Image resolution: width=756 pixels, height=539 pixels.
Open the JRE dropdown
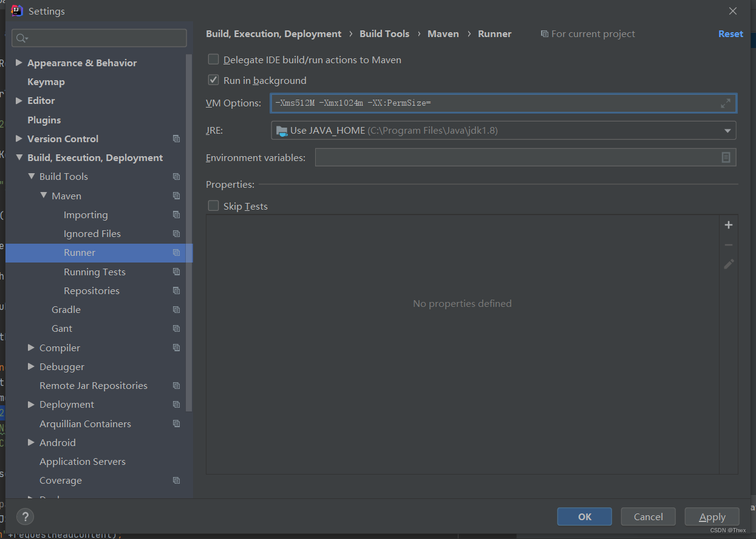(727, 130)
